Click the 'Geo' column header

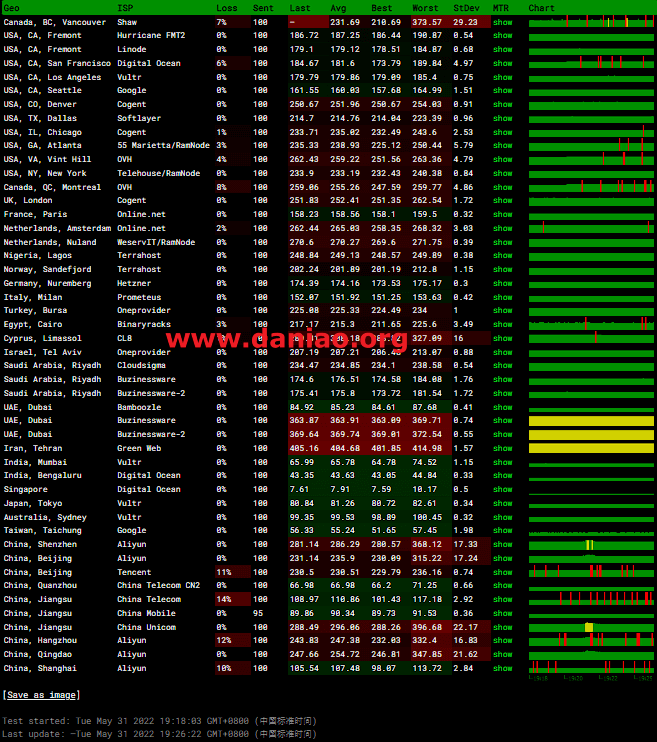coord(11,8)
